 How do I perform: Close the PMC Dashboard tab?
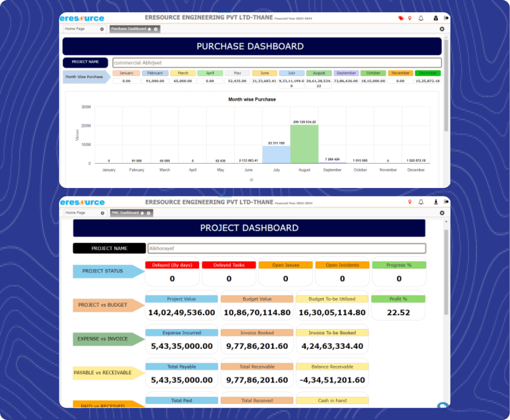point(149,213)
